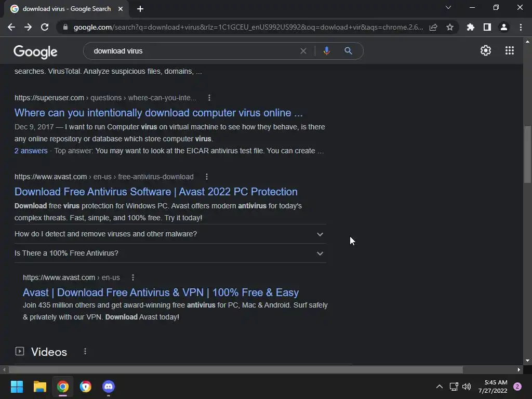Reload the Google search page
The width and height of the screenshot is (532, 399).
(x=45, y=27)
